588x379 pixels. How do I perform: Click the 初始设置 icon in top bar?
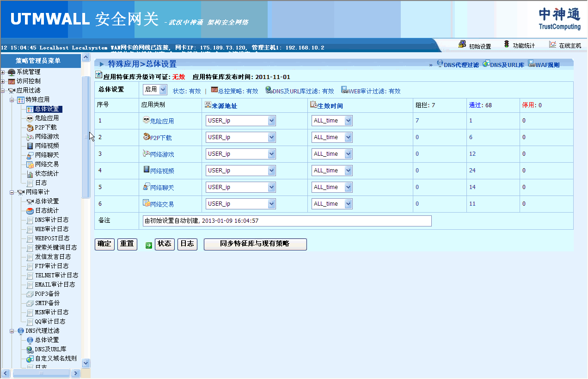(462, 45)
